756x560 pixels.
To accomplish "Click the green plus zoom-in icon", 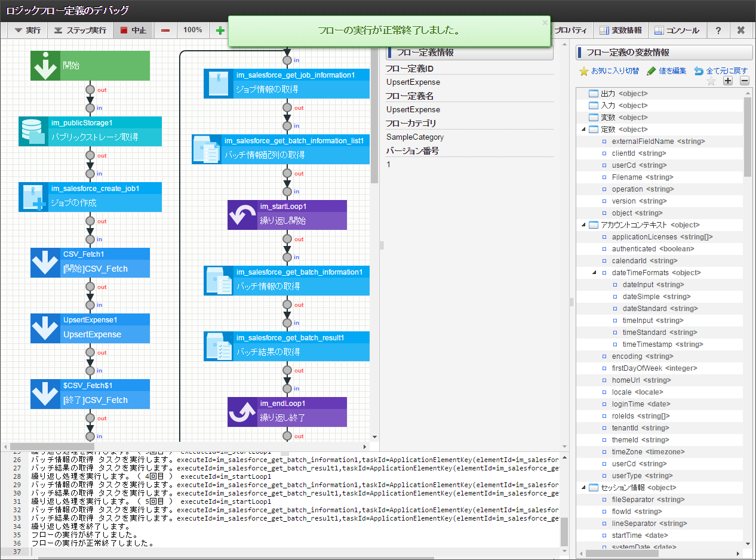I will tap(220, 30).
